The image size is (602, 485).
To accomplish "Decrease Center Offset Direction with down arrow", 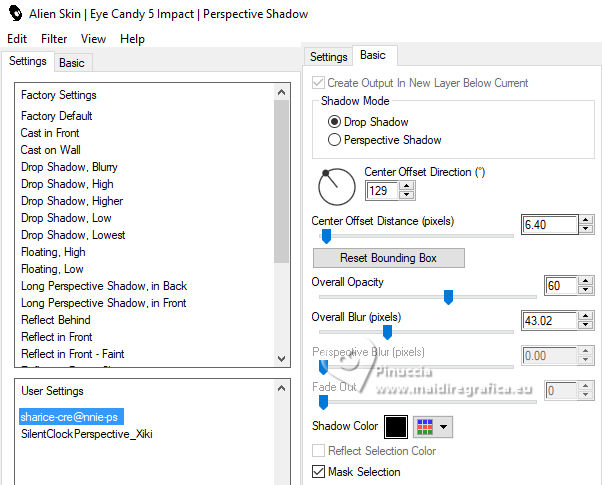I will click(406, 195).
